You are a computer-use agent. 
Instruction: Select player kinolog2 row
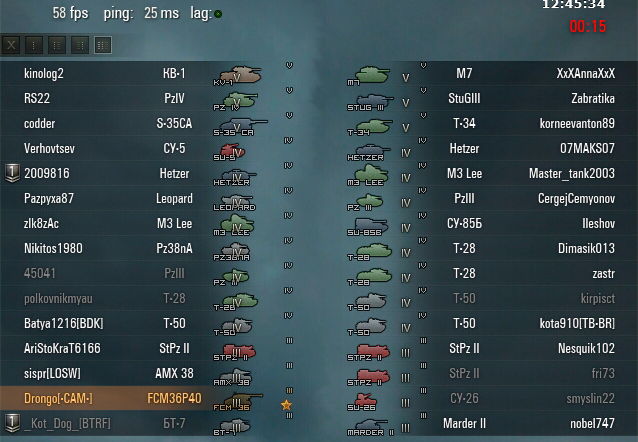click(106, 74)
